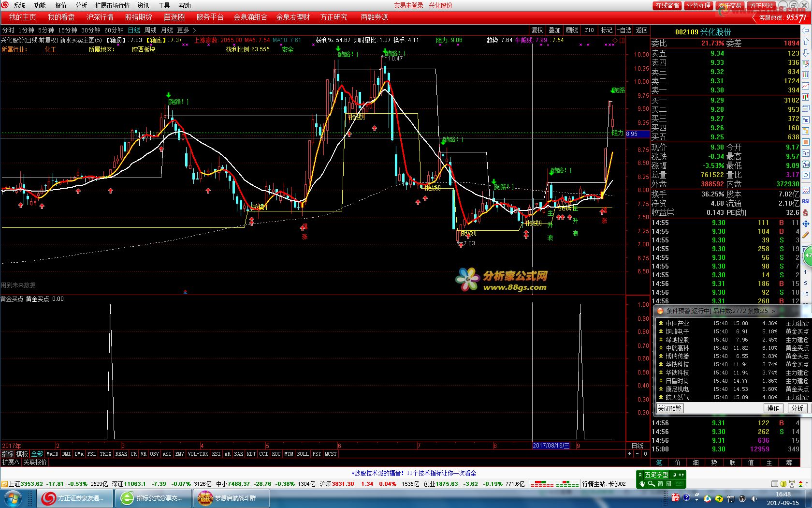This screenshot has height=508, width=812.
Task: Click the hand icon on Wubi input bar
Action: (x=642, y=483)
